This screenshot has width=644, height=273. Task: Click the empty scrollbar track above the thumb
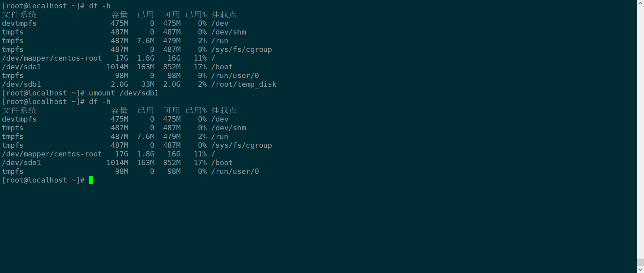pos(640,134)
